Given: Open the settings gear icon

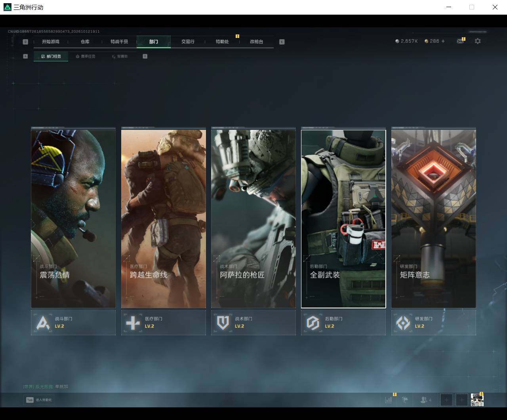Looking at the screenshot, I should click(478, 41).
